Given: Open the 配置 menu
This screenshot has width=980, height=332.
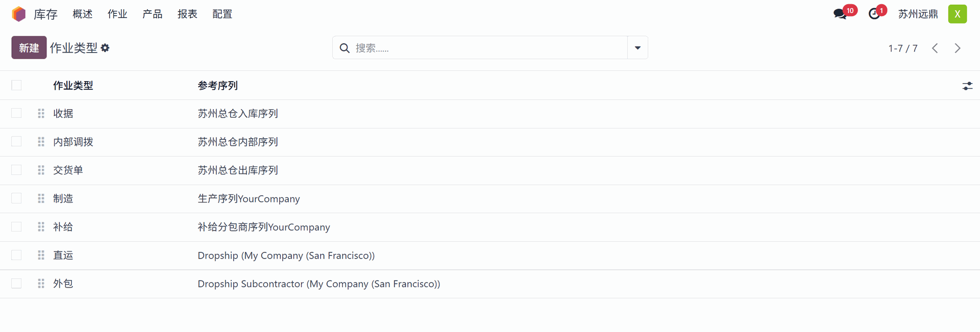Looking at the screenshot, I should [x=222, y=14].
